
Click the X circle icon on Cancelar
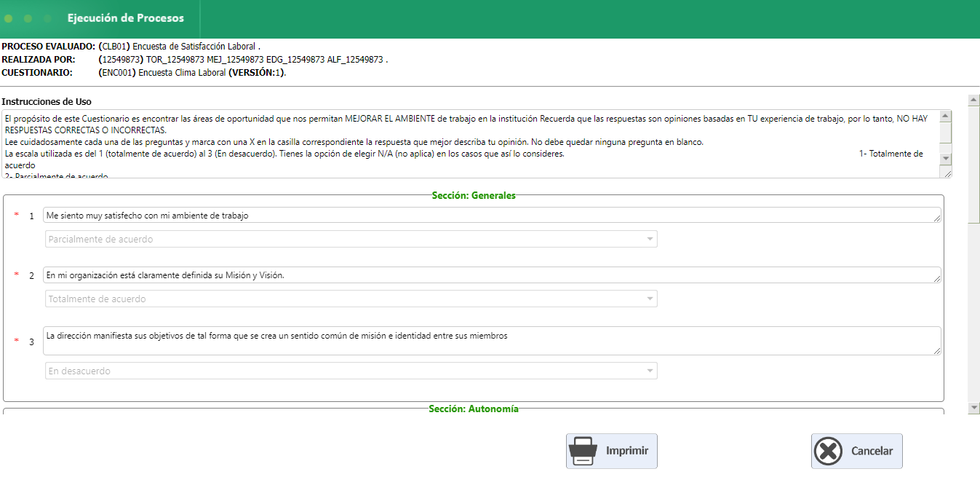pyautogui.click(x=828, y=451)
